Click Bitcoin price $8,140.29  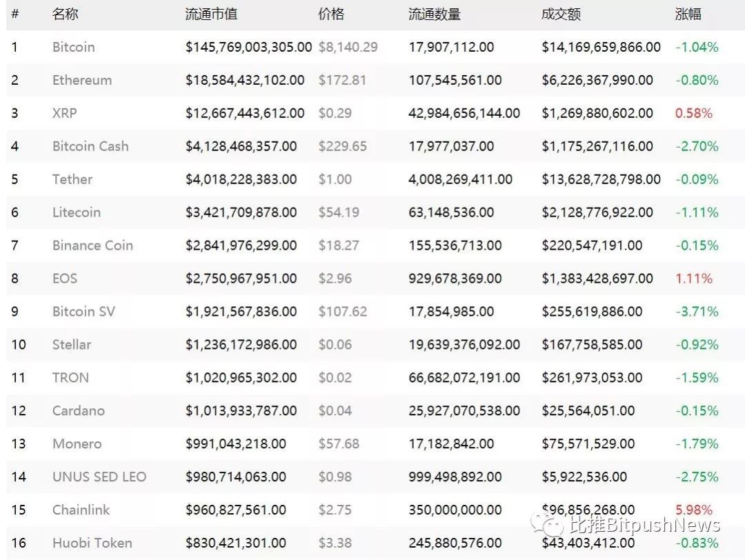click(348, 47)
